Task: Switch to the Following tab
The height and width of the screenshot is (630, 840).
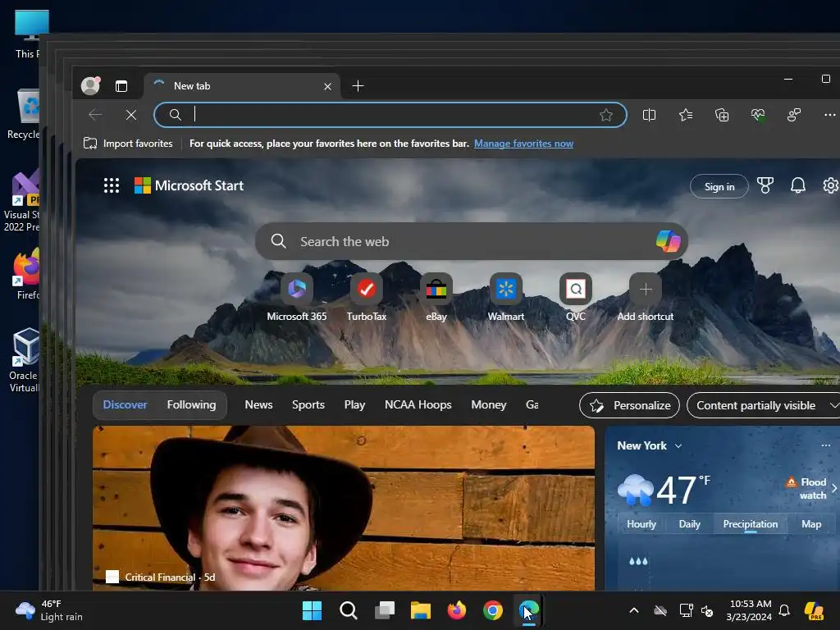Action: 191,405
